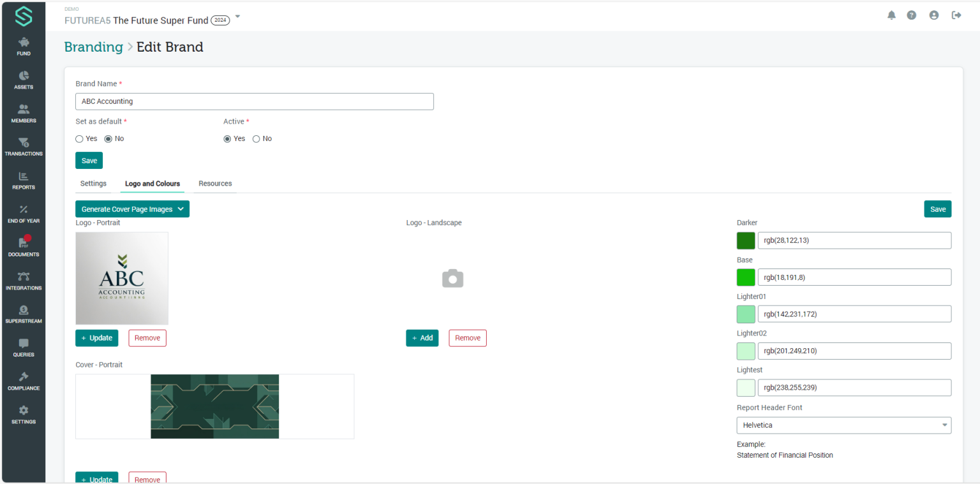Viewport: 980px width, 484px height.
Task: Open the Documents sidebar icon
Action: coord(24,247)
